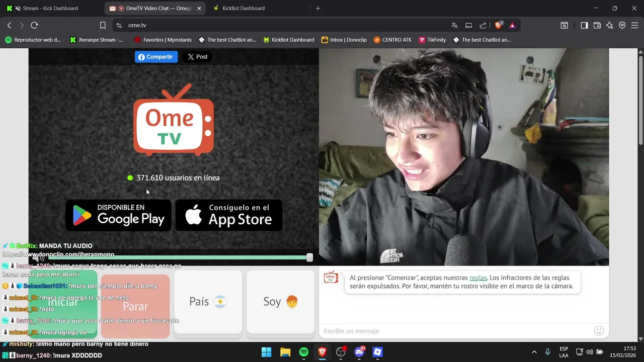This screenshot has height=362, width=644.
Task: Expand hidden system tray icons
Action: point(534,352)
